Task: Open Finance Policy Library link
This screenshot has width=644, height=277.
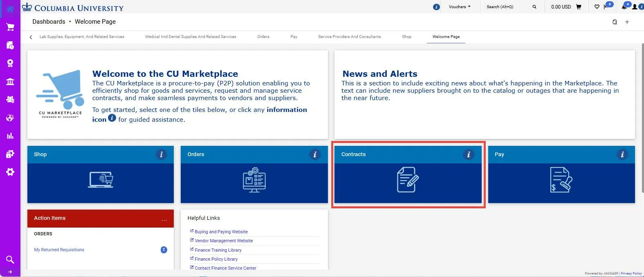Action: coord(216,259)
